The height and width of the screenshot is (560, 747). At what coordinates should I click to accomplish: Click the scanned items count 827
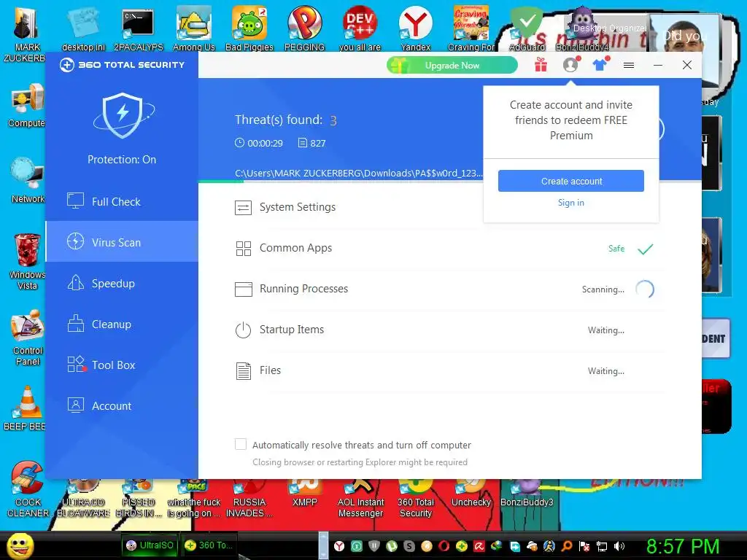[312, 143]
